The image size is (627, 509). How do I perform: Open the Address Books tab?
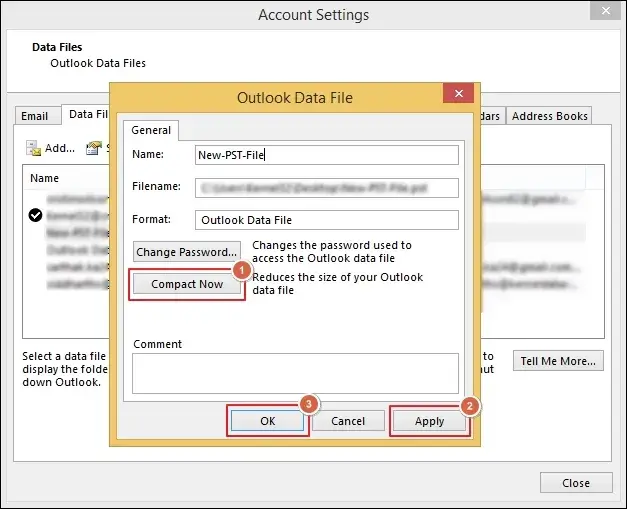coord(549,116)
